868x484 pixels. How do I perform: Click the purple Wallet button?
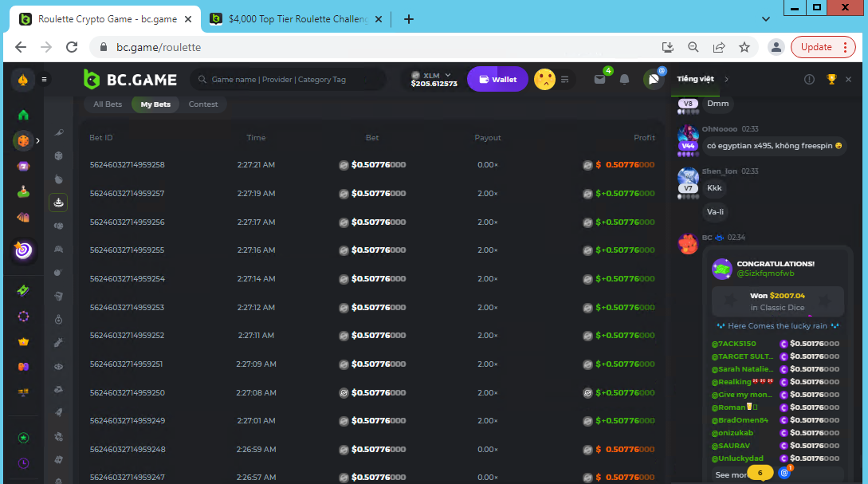coord(497,79)
